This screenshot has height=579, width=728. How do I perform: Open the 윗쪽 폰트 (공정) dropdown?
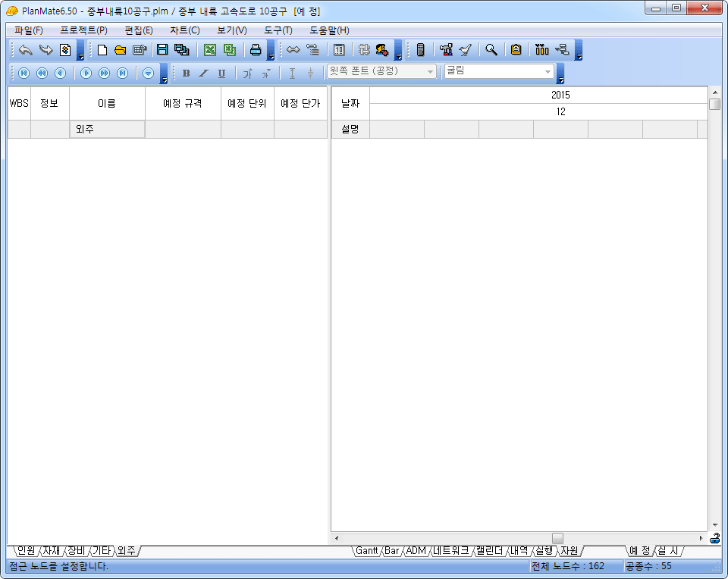[x=431, y=72]
